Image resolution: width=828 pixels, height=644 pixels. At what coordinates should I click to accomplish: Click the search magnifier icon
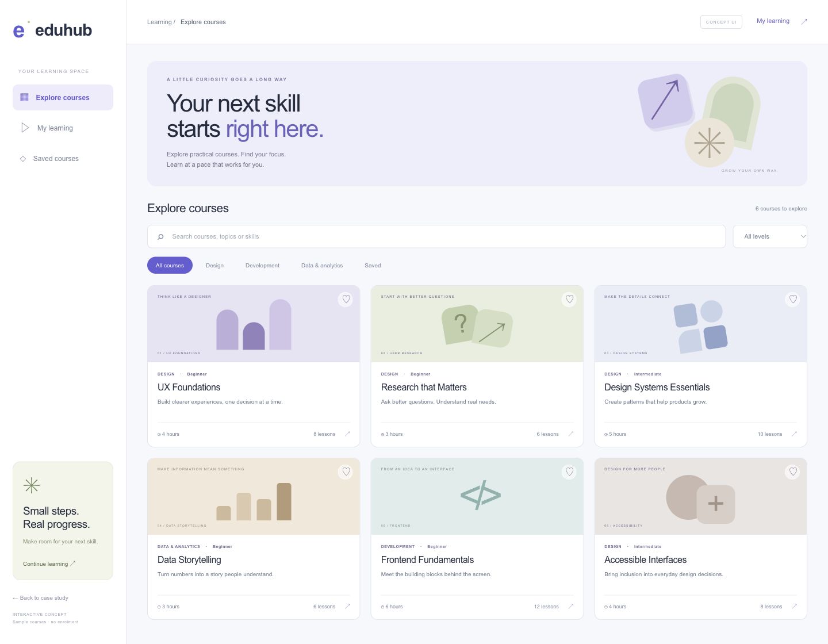click(x=160, y=236)
